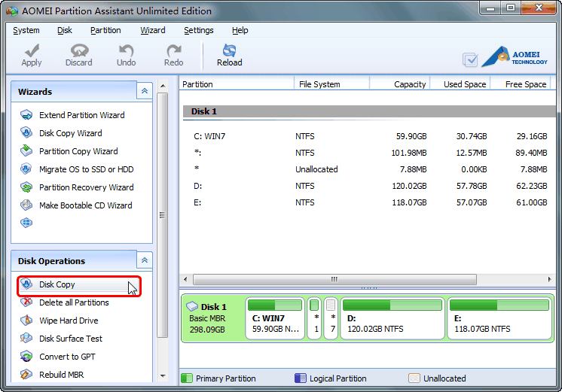Click the Discard toolbar icon
The width and height of the screenshot is (562, 392).
[x=79, y=50]
